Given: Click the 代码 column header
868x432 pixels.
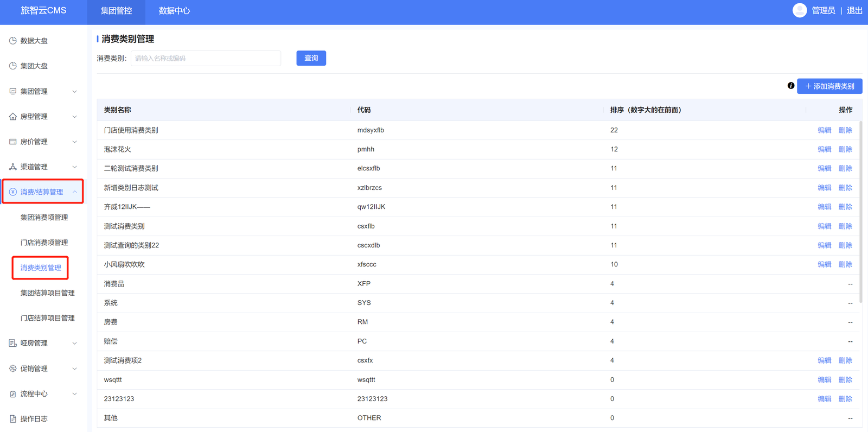Looking at the screenshot, I should [364, 110].
